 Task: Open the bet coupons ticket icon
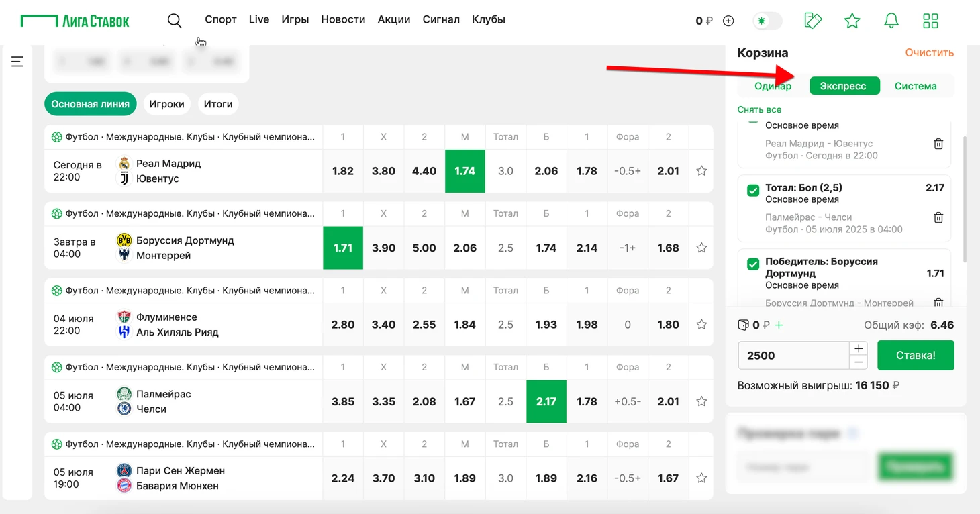click(813, 21)
